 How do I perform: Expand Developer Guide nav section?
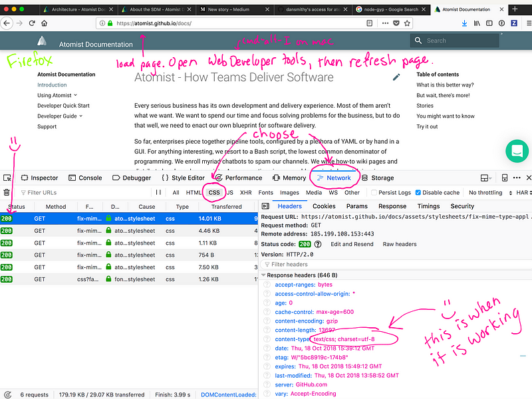(60, 116)
